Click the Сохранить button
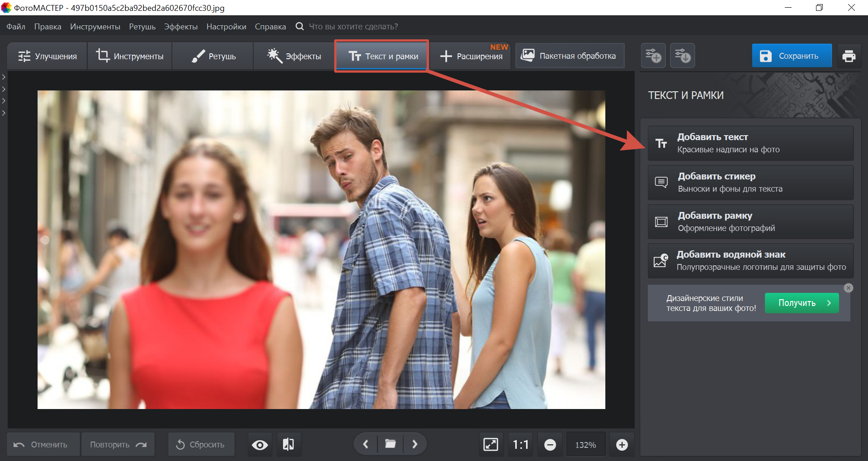The width and height of the screenshot is (868, 461). 792,56
